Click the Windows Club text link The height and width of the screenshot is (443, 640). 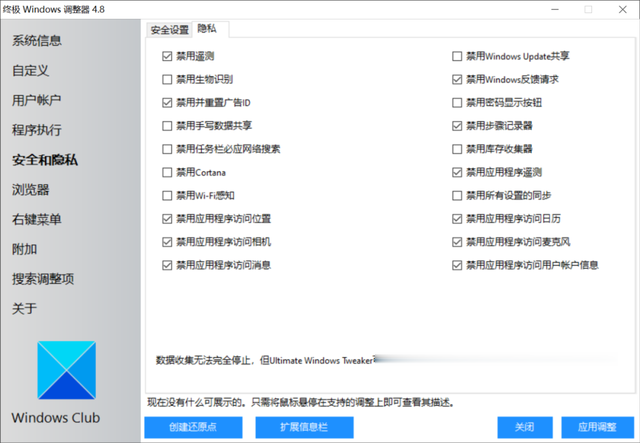(x=56, y=418)
